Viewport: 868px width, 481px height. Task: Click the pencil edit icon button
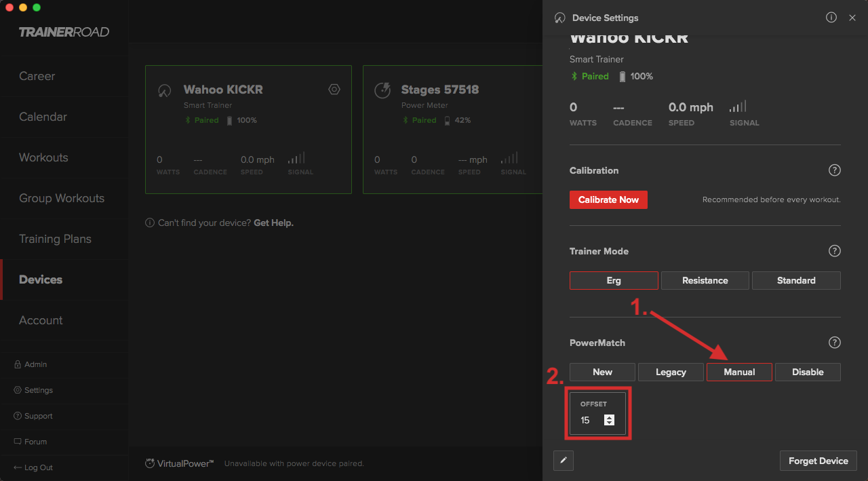coord(563,461)
